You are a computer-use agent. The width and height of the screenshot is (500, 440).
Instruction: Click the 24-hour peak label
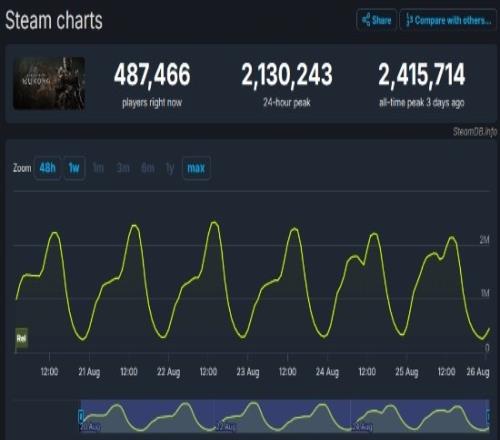287,102
